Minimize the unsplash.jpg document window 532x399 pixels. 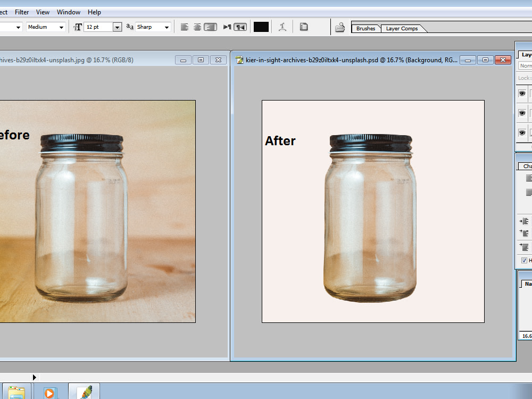[183, 60]
